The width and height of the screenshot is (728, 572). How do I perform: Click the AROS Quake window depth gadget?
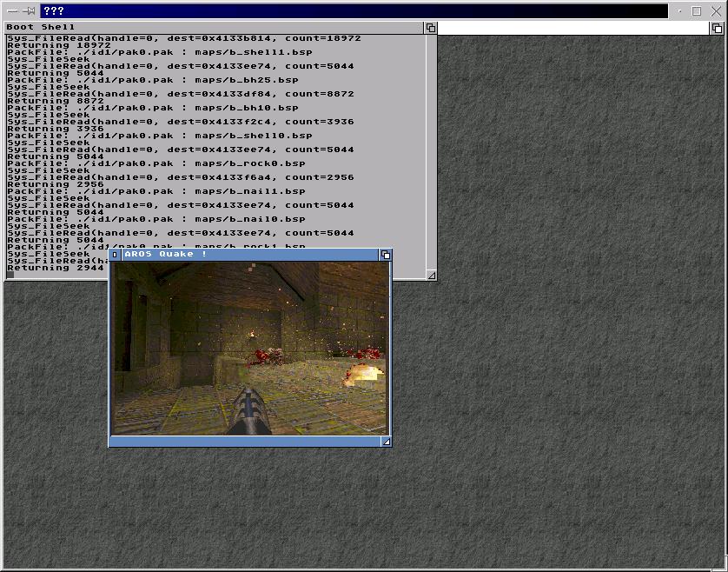point(385,255)
